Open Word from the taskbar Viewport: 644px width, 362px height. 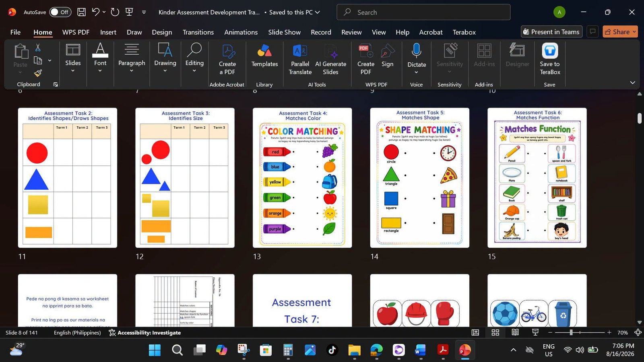tap(420, 350)
